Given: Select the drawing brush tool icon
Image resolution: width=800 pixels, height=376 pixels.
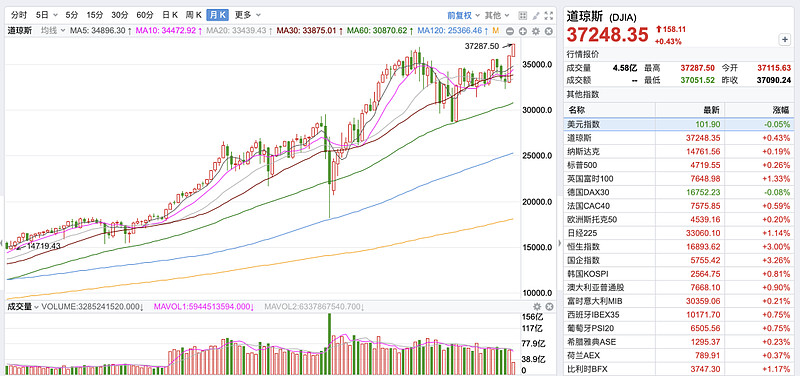Looking at the screenshot, I should 536,15.
